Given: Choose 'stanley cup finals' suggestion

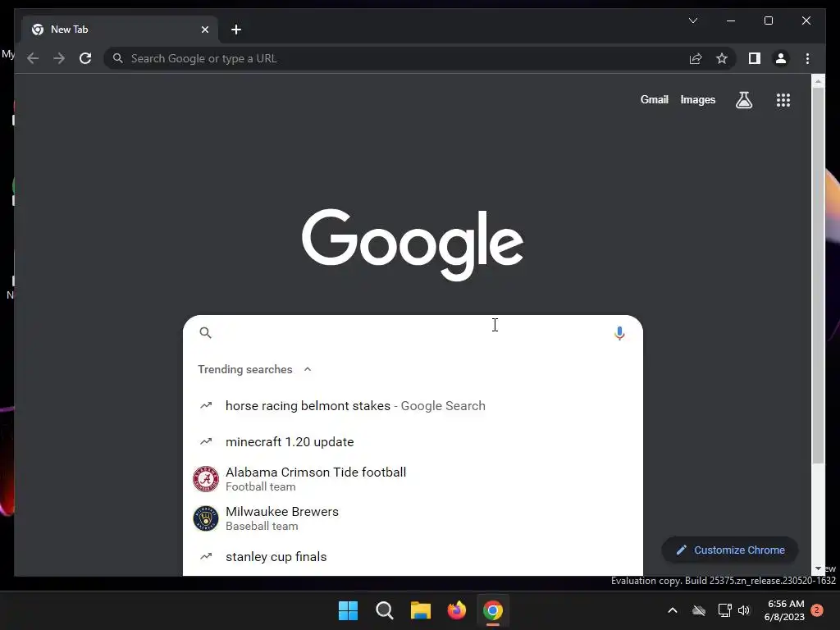Looking at the screenshot, I should coord(413,557).
